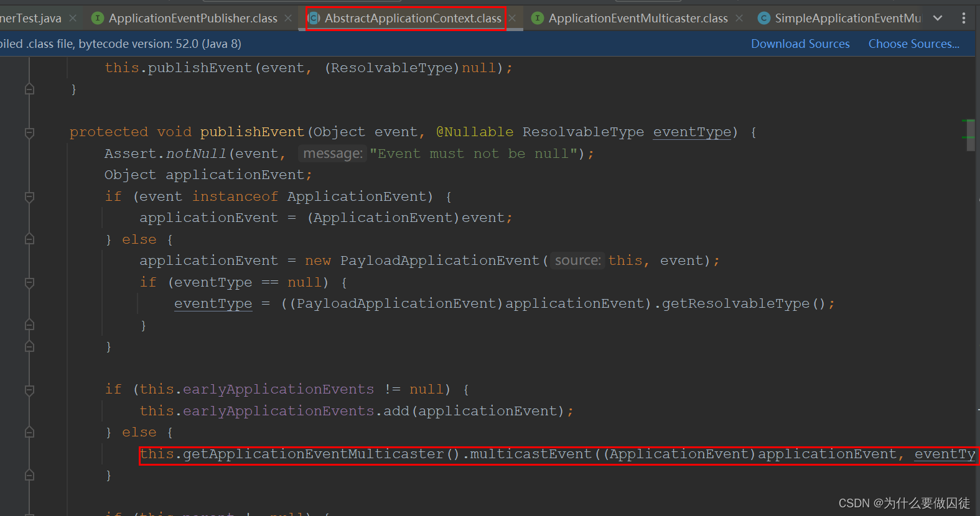Click the 'message:' parameter hint
The image size is (980, 516).
pos(332,154)
